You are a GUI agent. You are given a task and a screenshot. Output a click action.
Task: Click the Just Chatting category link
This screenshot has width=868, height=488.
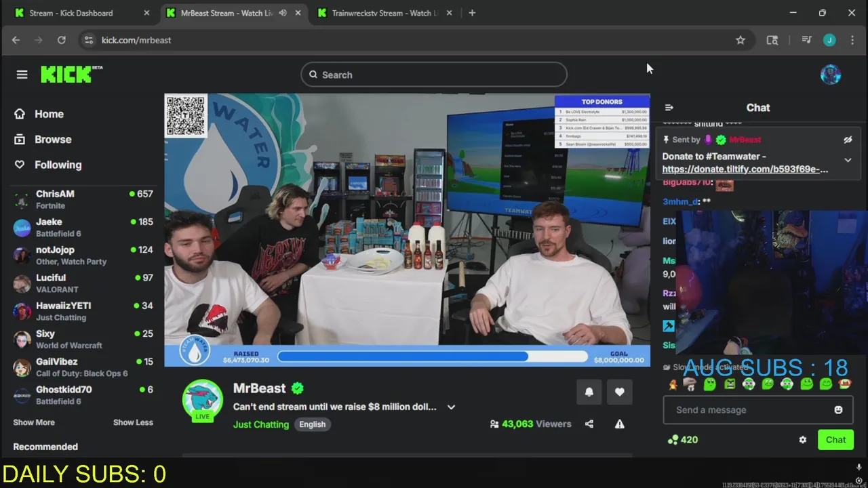click(x=261, y=424)
